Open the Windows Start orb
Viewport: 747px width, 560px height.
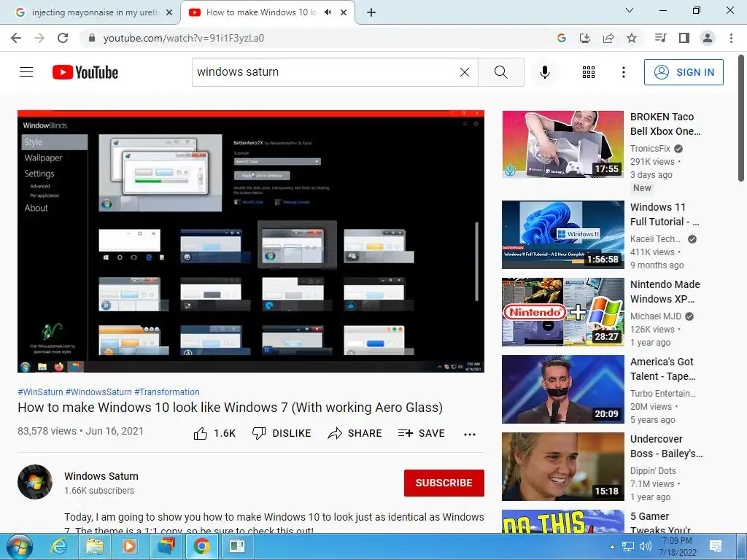20,547
